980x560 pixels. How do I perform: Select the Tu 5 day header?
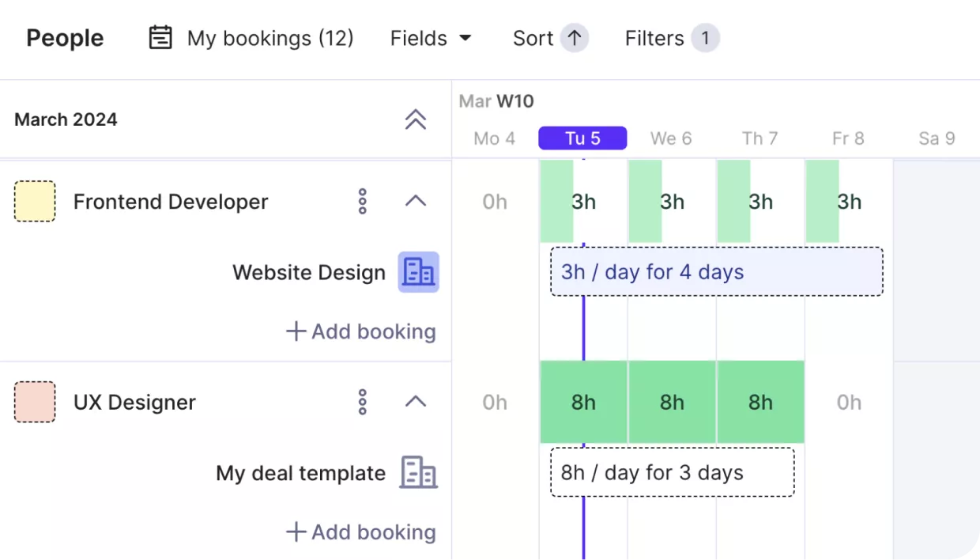click(582, 138)
